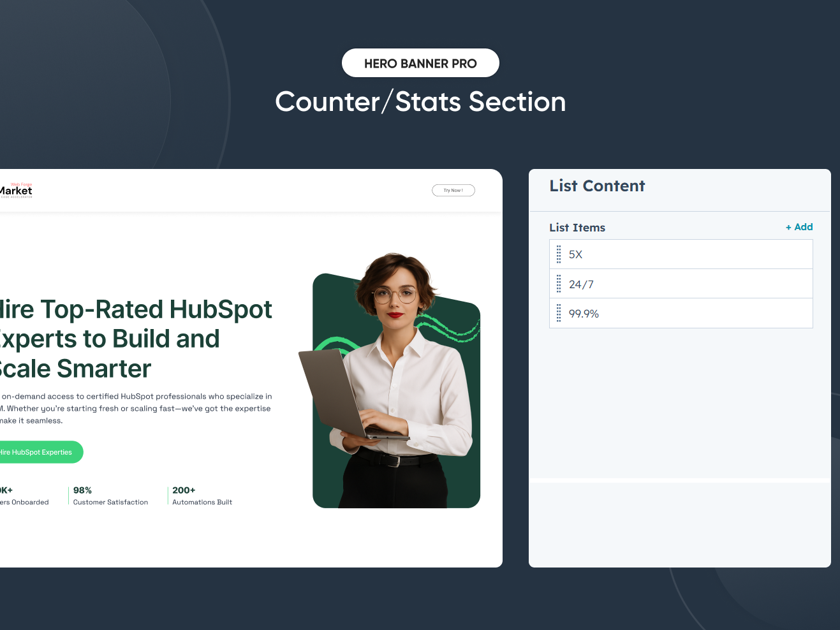840x630 pixels.
Task: Open the 99.9% list item
Action: (681, 313)
